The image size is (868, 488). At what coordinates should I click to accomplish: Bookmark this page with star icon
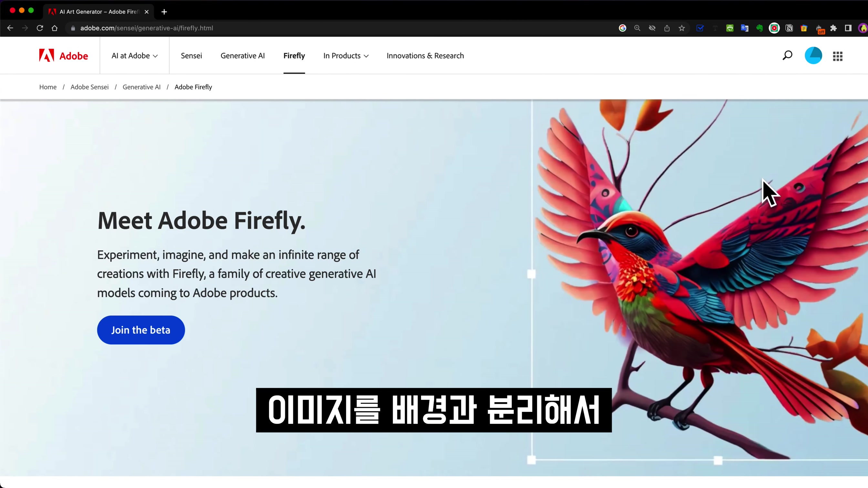coord(682,28)
